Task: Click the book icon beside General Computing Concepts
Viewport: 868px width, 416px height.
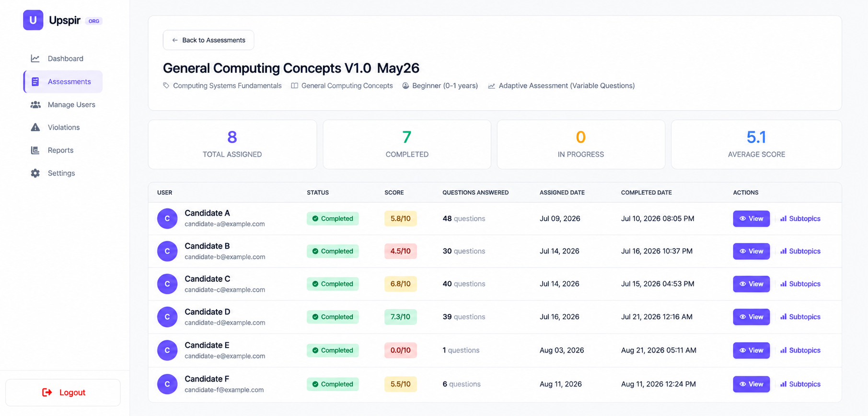Action: [295, 86]
